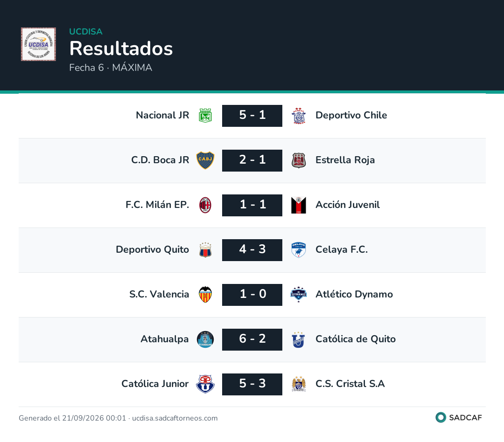Image resolution: width=504 pixels, height=442 pixels.
Task: Click the Atahualpa round badge
Action: (x=205, y=339)
